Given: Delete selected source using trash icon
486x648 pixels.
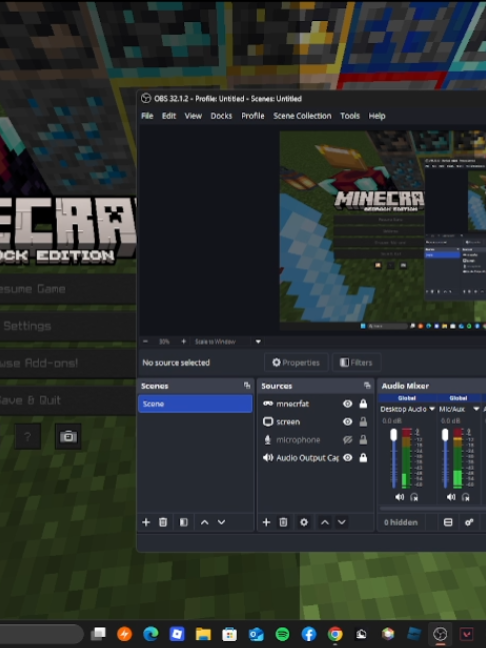Looking at the screenshot, I should click(x=283, y=522).
